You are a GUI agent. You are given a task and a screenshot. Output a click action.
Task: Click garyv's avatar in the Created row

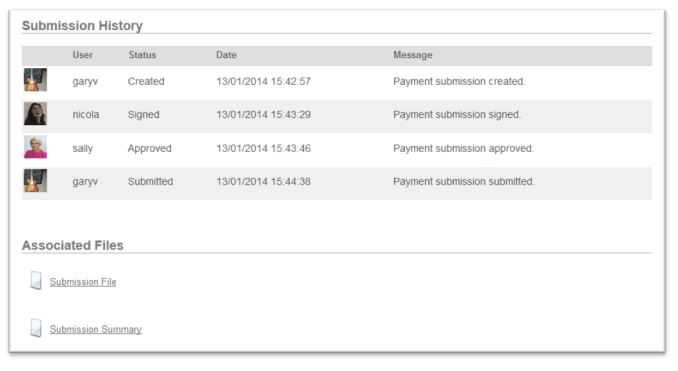[35, 80]
